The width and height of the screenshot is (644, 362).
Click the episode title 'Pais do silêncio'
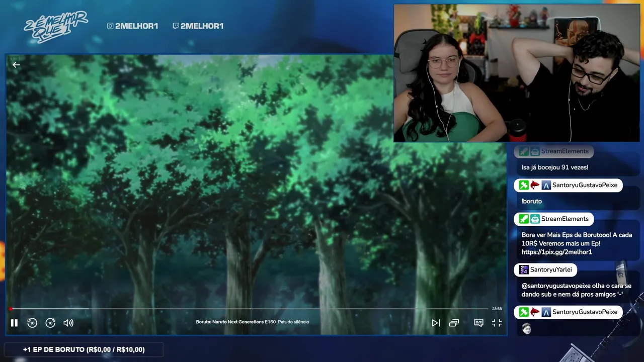point(293,322)
